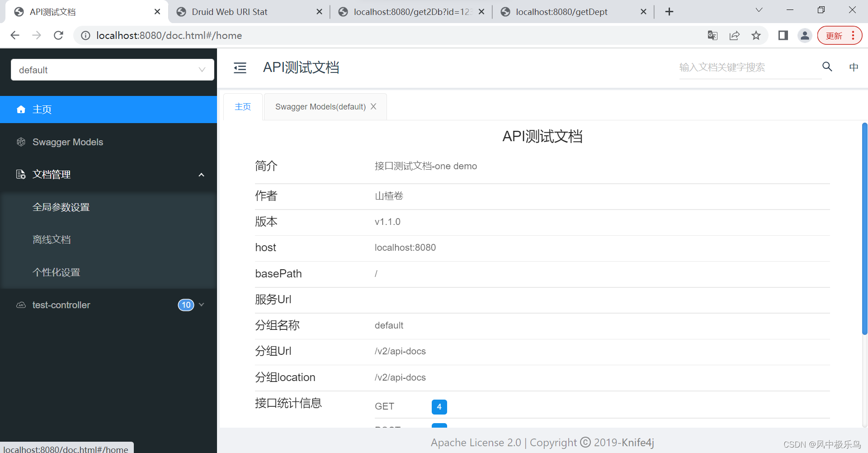Click the /v2/api-docs value beside 分组Url
The height and width of the screenshot is (453, 868).
(x=400, y=351)
